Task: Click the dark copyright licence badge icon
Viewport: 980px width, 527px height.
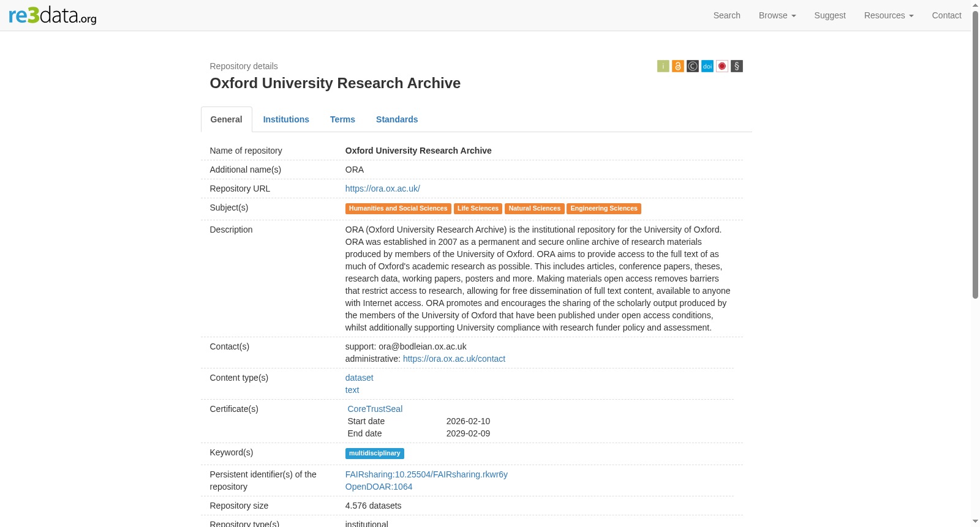Action: pyautogui.click(x=692, y=66)
